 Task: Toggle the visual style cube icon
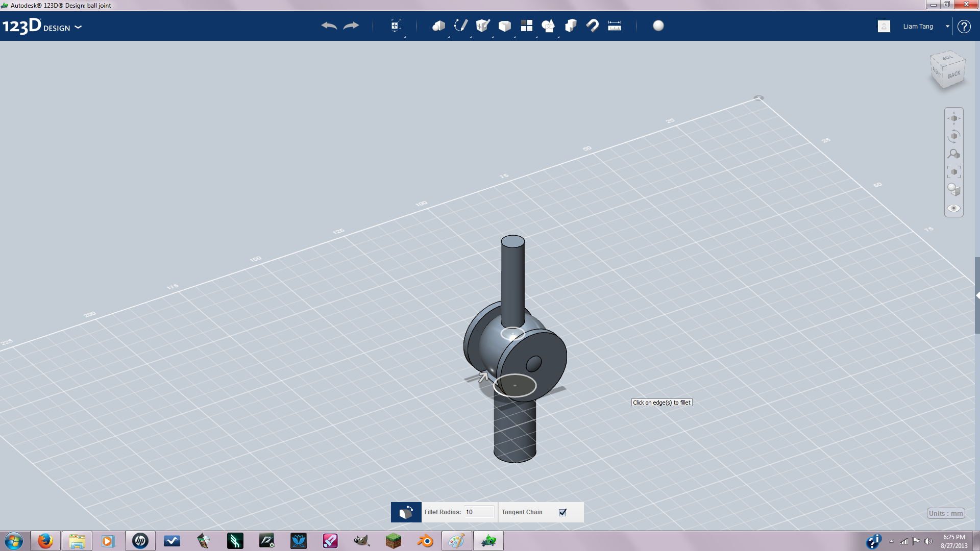coord(953,190)
